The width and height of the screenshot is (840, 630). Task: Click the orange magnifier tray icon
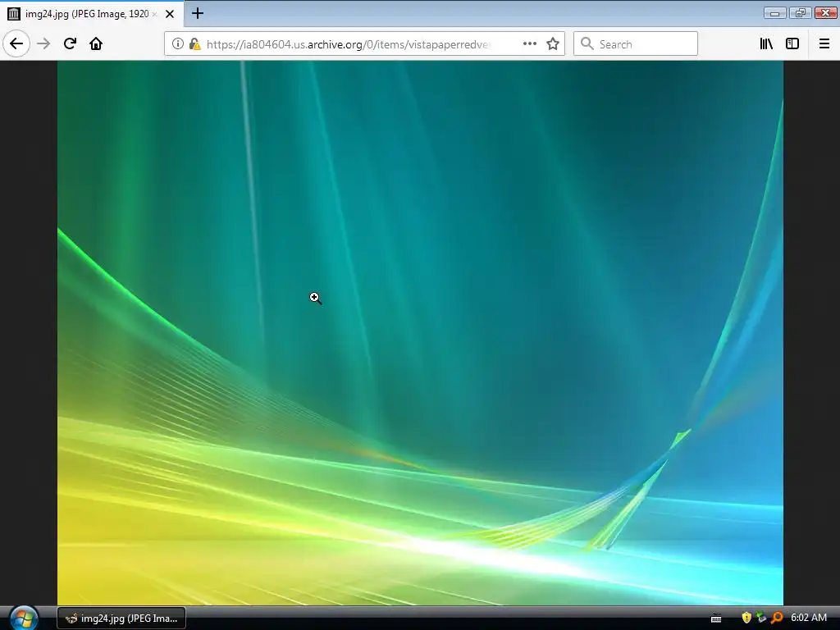pos(777,618)
